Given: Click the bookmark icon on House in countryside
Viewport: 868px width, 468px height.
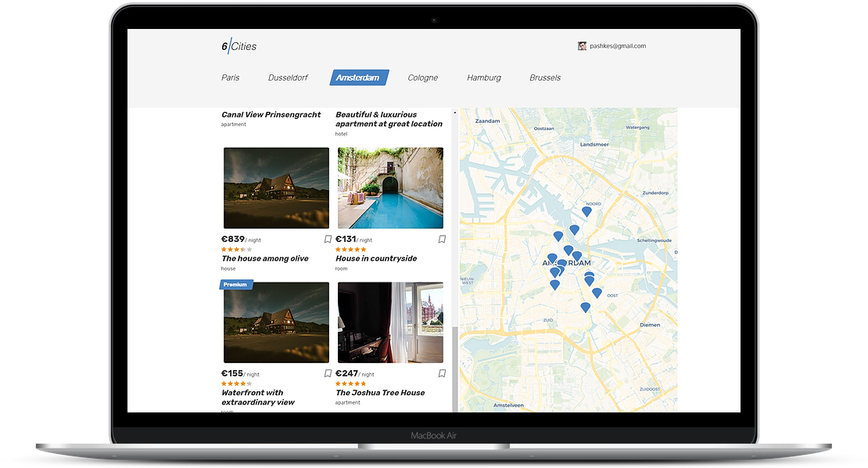Looking at the screenshot, I should click(441, 239).
